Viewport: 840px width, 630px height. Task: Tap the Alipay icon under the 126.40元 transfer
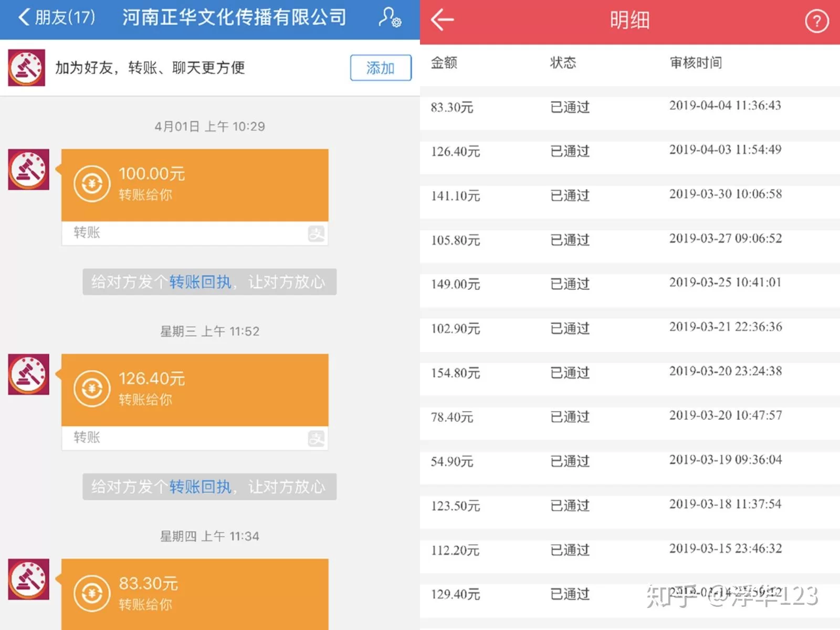tap(316, 438)
